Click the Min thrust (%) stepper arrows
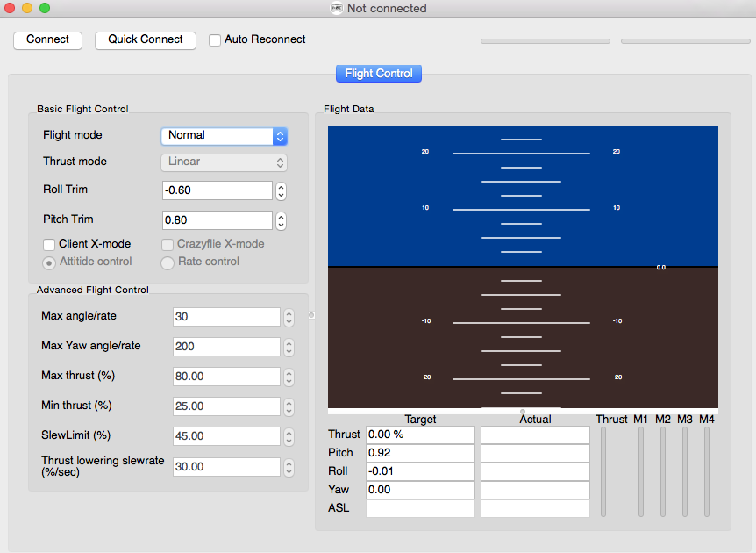The height and width of the screenshot is (553, 756). click(x=289, y=406)
